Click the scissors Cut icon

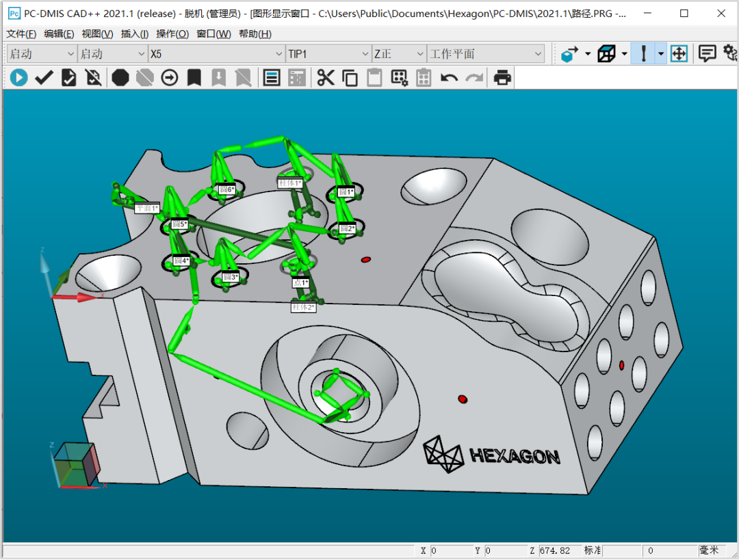tap(325, 78)
